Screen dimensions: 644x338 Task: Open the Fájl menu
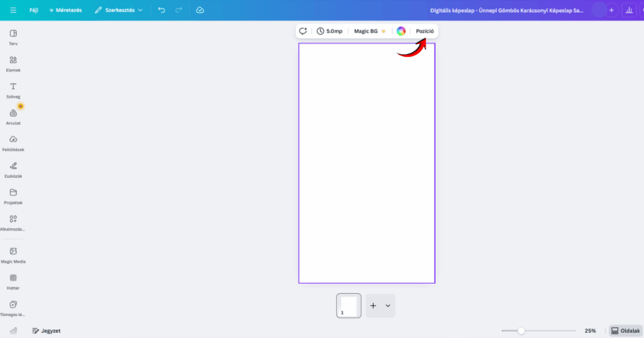34,10
